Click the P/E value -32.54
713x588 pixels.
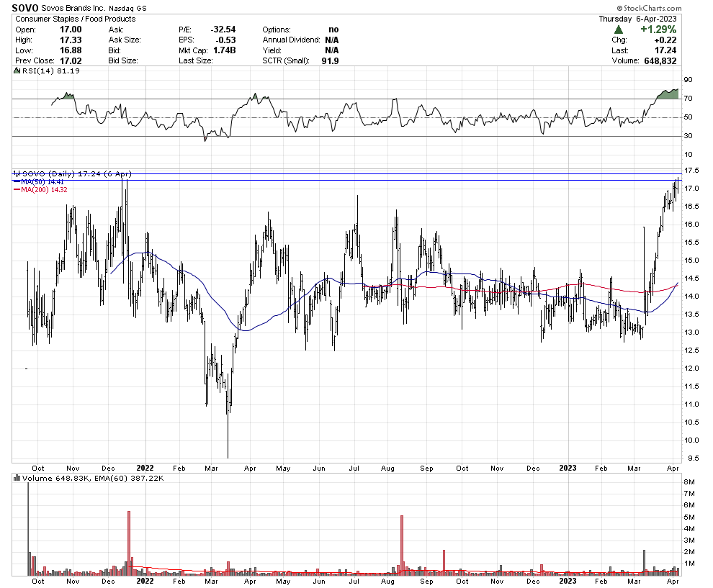223,30
